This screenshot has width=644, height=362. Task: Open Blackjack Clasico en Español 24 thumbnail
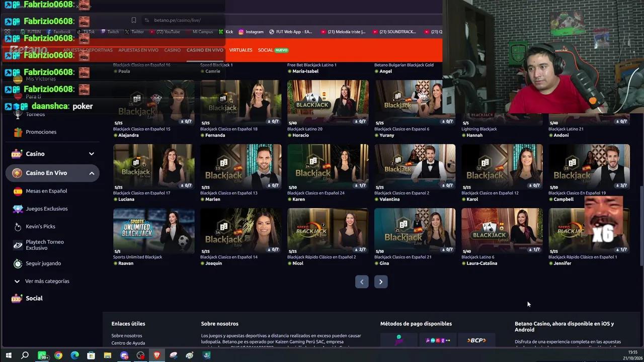(328, 167)
